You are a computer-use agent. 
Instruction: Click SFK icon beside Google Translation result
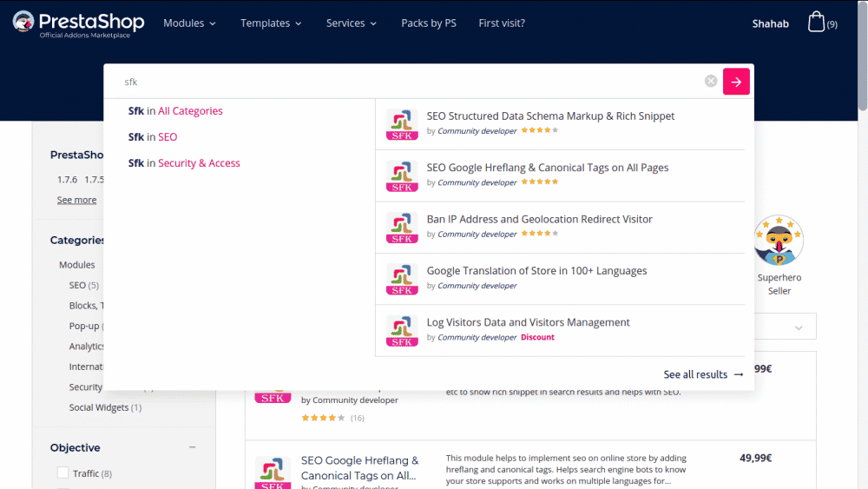(x=402, y=279)
